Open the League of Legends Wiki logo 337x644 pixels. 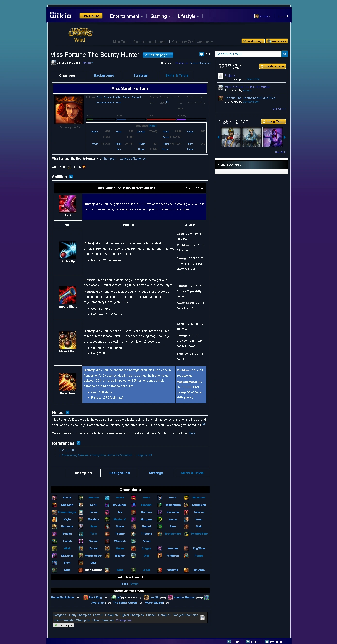80,35
